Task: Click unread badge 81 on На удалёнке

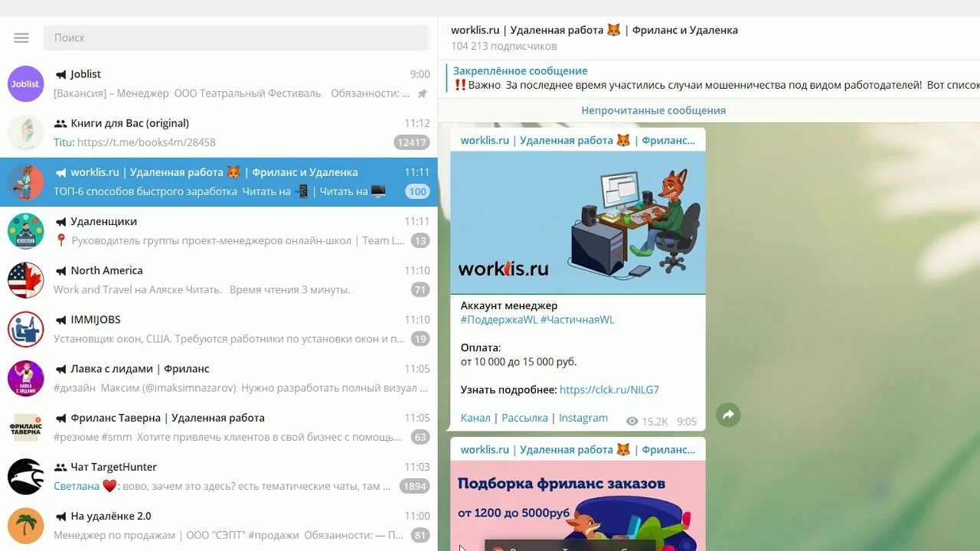Action: (x=420, y=535)
